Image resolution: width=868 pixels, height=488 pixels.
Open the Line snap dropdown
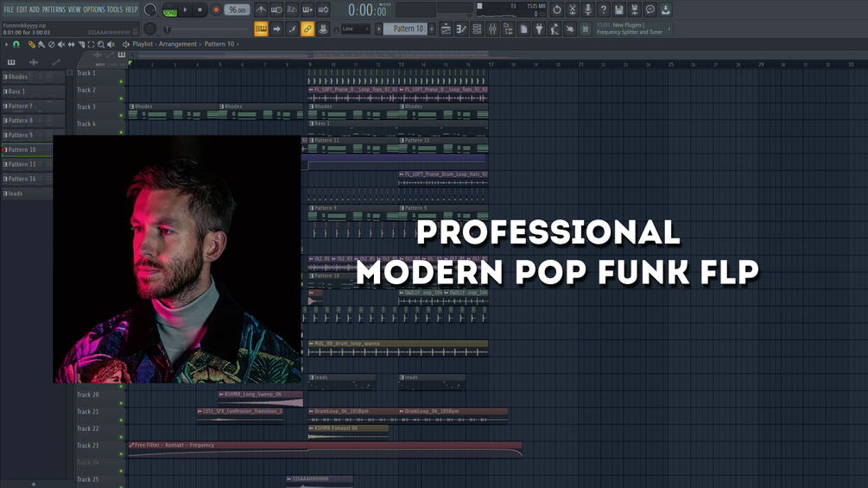(355, 29)
